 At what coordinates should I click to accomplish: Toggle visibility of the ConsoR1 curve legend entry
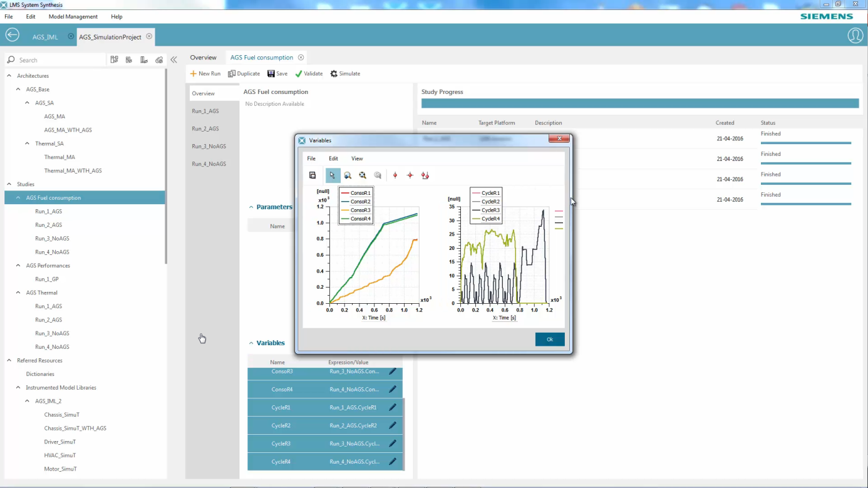click(356, 194)
